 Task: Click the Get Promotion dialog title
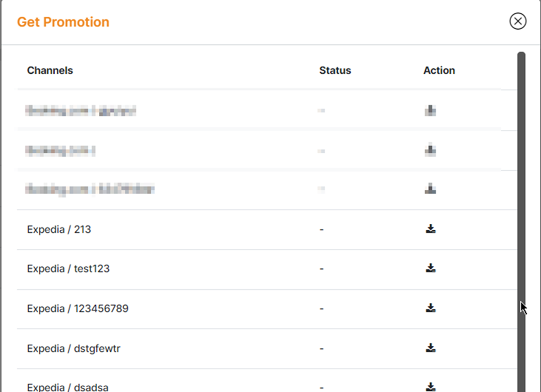click(x=63, y=22)
